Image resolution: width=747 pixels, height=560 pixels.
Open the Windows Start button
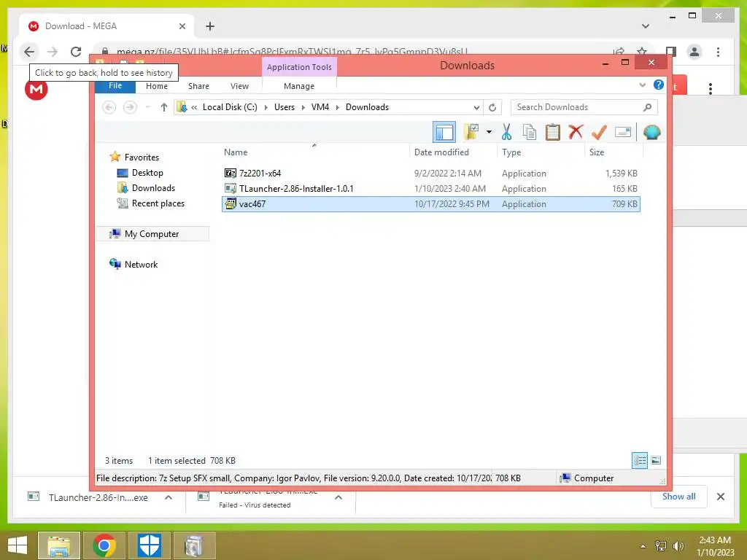18,545
